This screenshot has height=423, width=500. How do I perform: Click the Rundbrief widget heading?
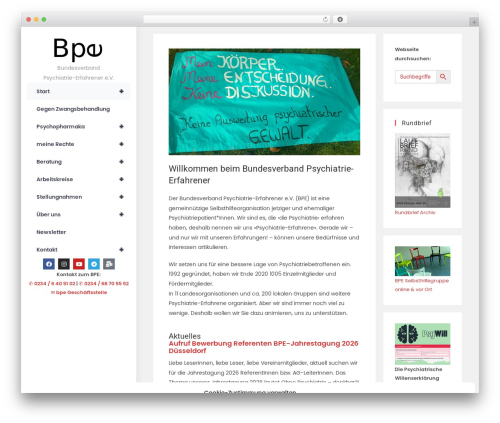pyautogui.click(x=416, y=123)
